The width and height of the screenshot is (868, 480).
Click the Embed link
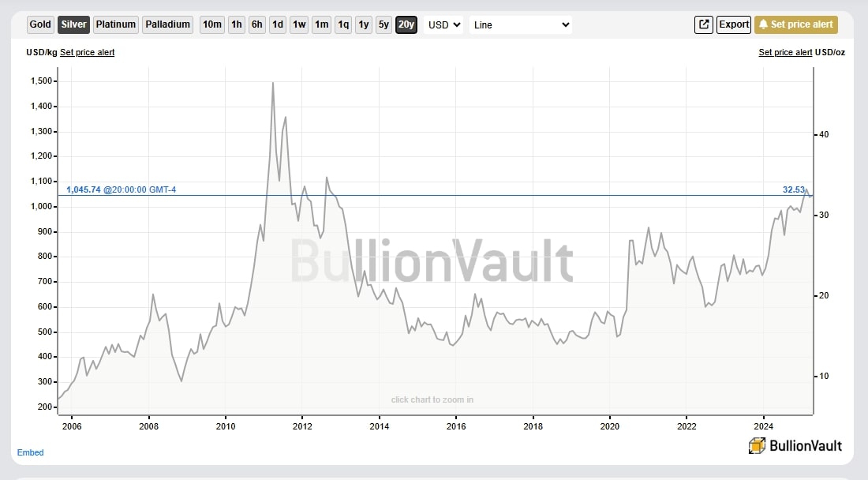tap(31, 452)
